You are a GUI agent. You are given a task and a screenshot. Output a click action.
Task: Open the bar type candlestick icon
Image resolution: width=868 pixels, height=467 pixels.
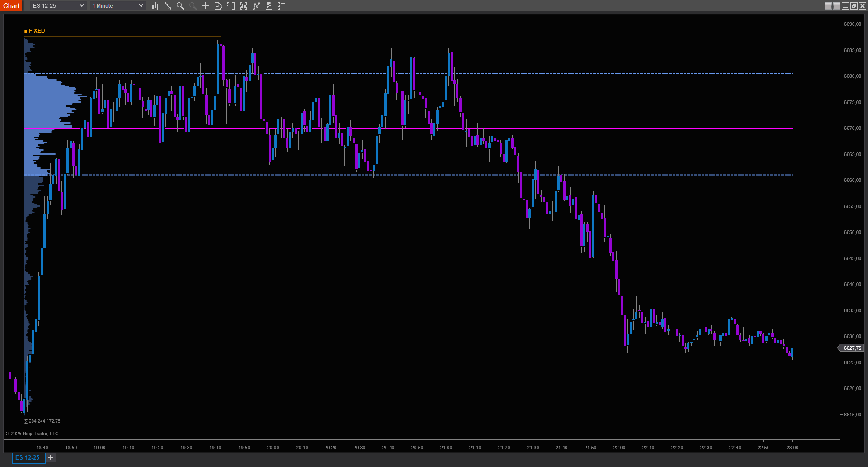coord(155,6)
